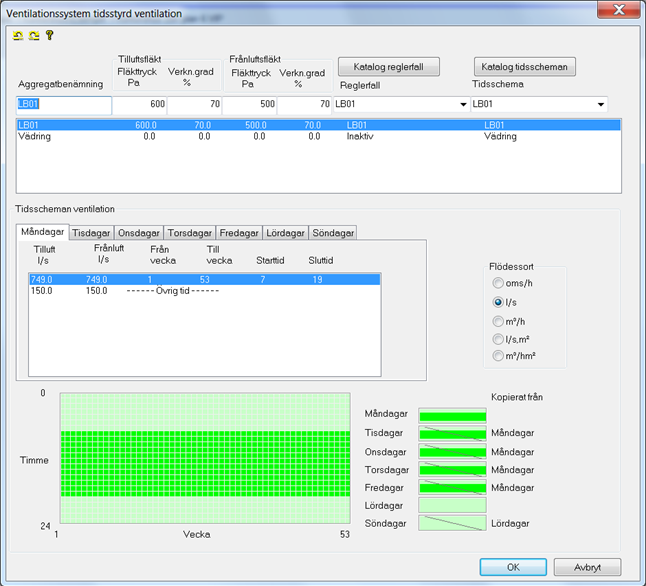Click the Tilluftsfläkt Fläkttryck field 600
This screenshot has height=586, width=646.
coord(139,105)
